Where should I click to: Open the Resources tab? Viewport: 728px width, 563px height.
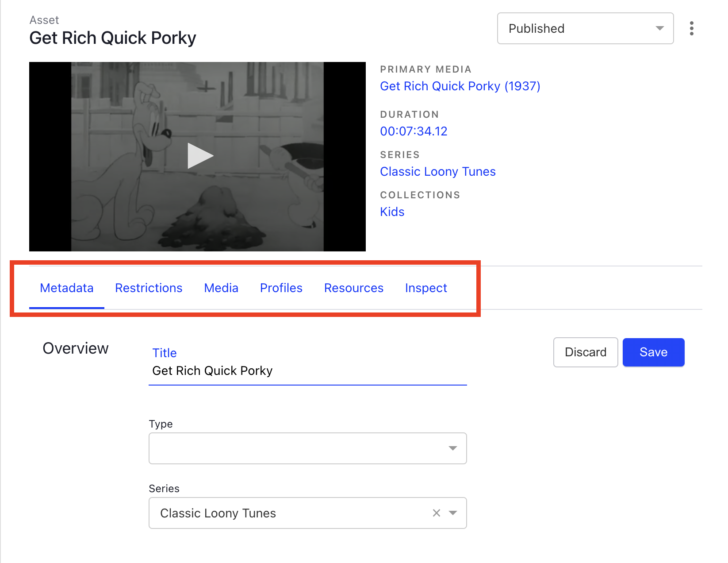point(354,288)
